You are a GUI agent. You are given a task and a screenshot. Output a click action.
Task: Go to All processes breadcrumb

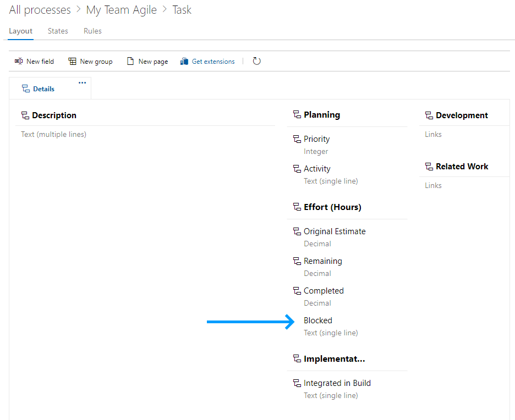[40, 10]
